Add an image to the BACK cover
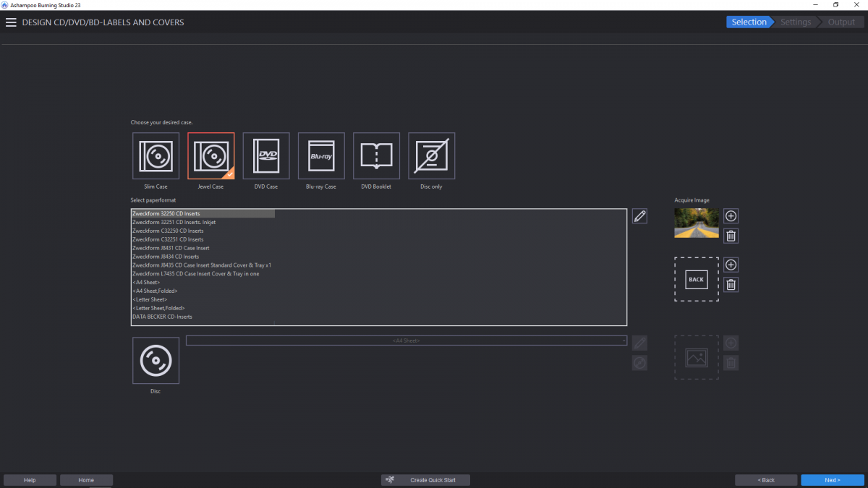This screenshot has height=488, width=868. click(x=731, y=265)
